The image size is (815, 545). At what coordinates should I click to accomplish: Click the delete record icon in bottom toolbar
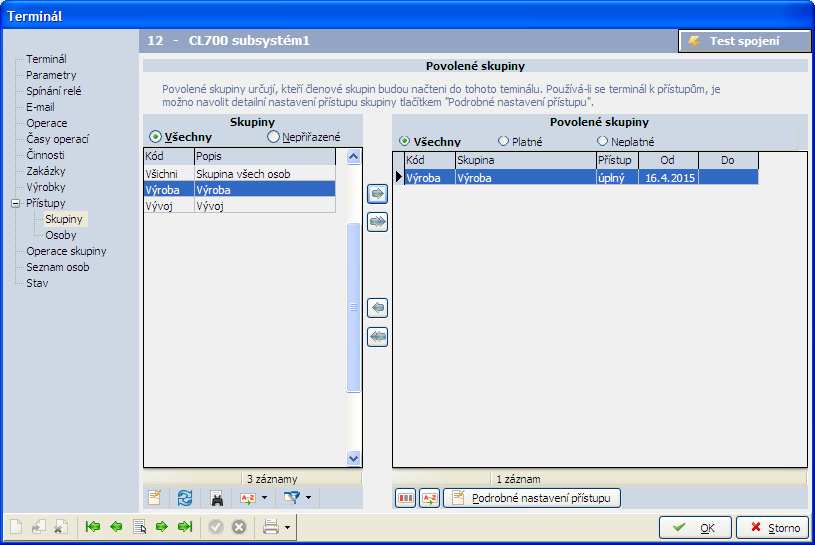[x=61, y=527]
